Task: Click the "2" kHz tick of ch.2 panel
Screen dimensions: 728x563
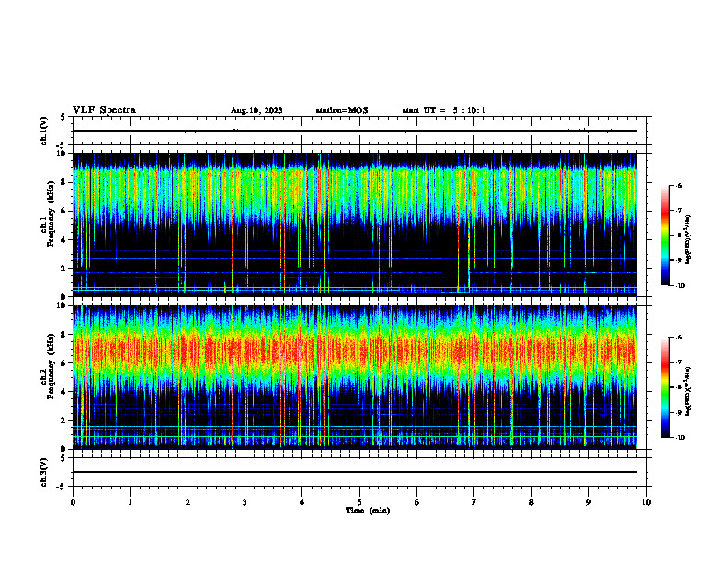Action: point(63,420)
